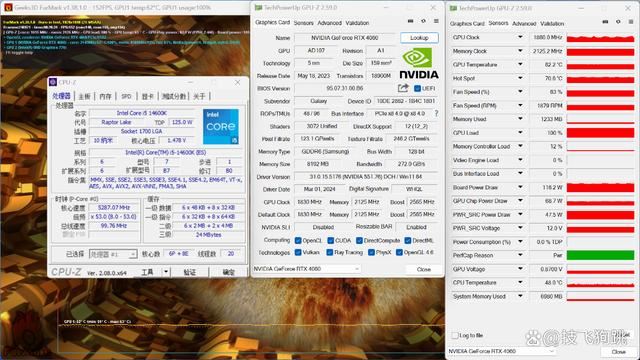Viewport: 640px width, 360px height.
Task: Click the Board Power Draw value 116.2 W
Action: pos(546,187)
